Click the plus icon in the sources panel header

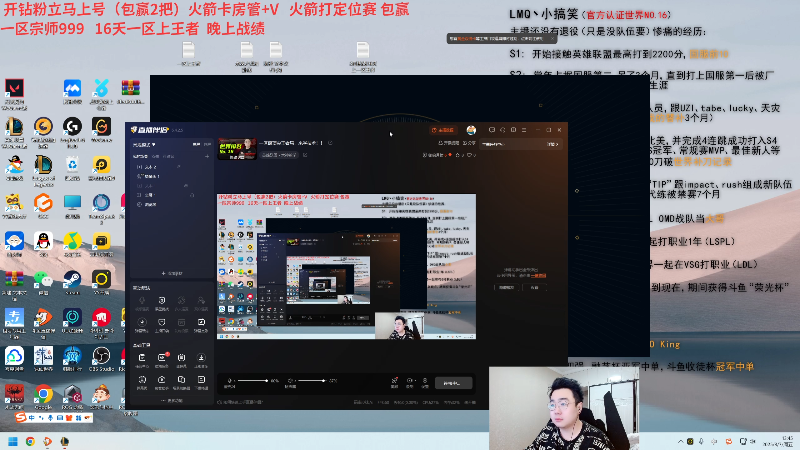click(207, 156)
